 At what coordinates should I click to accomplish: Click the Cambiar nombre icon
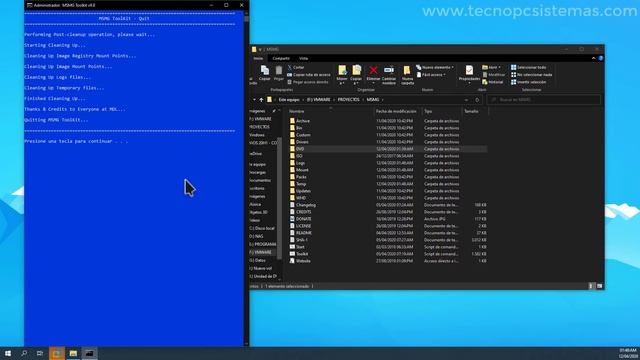click(389, 70)
